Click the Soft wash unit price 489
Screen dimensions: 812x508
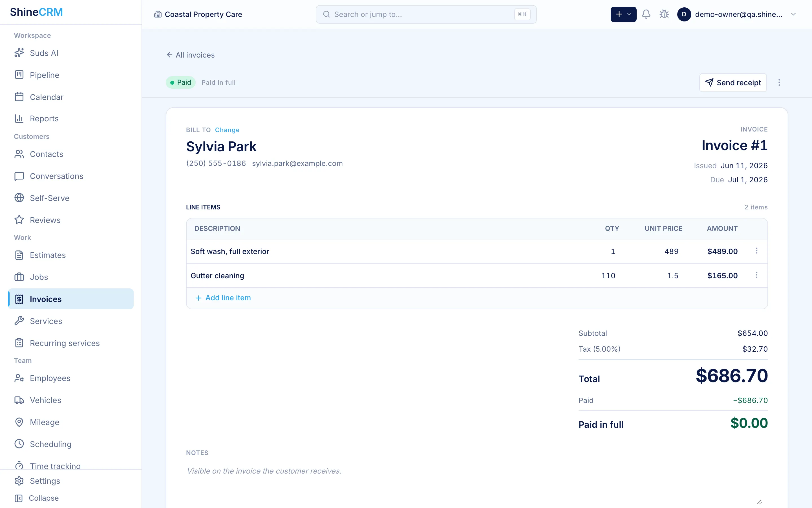pyautogui.click(x=671, y=251)
